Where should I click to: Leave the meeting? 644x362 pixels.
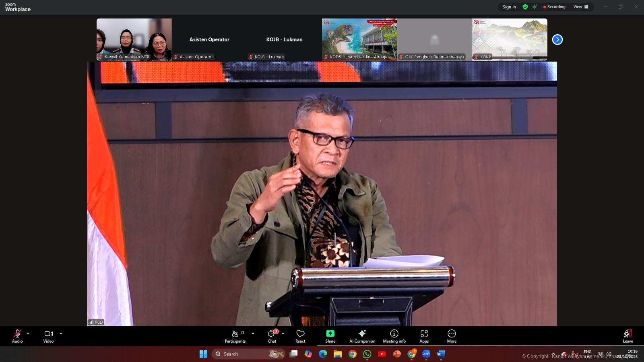tap(627, 336)
